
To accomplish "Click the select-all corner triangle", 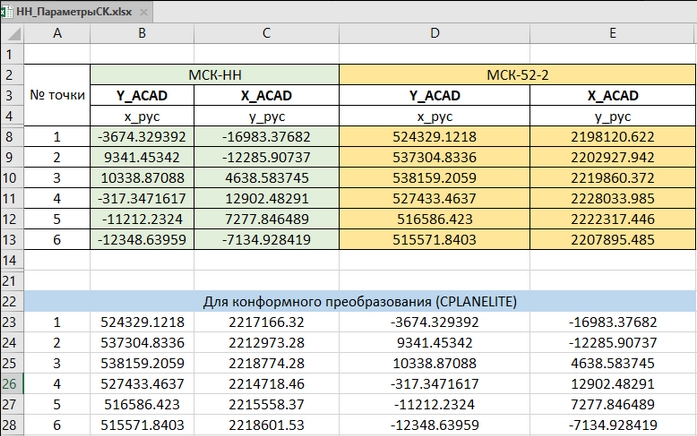I will (x=11, y=34).
